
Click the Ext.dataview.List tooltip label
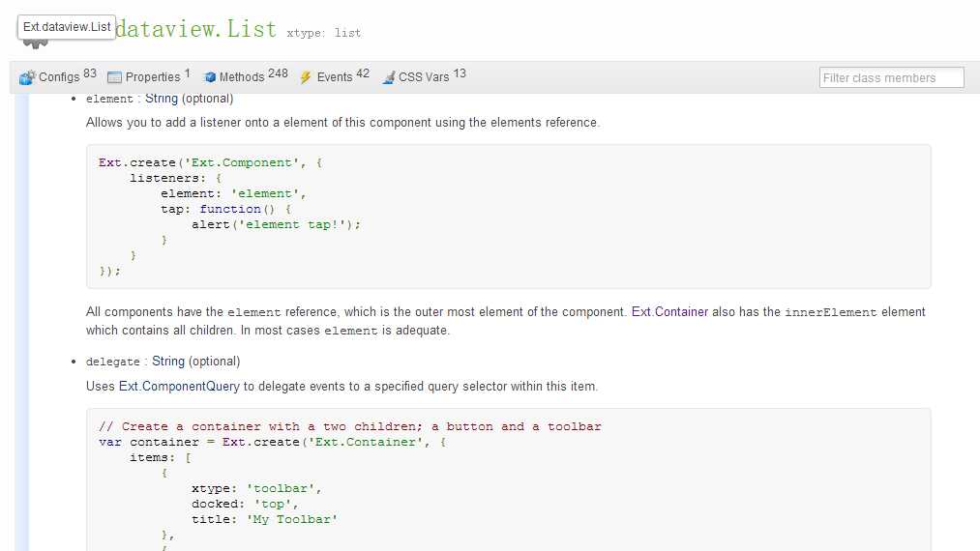[67, 27]
